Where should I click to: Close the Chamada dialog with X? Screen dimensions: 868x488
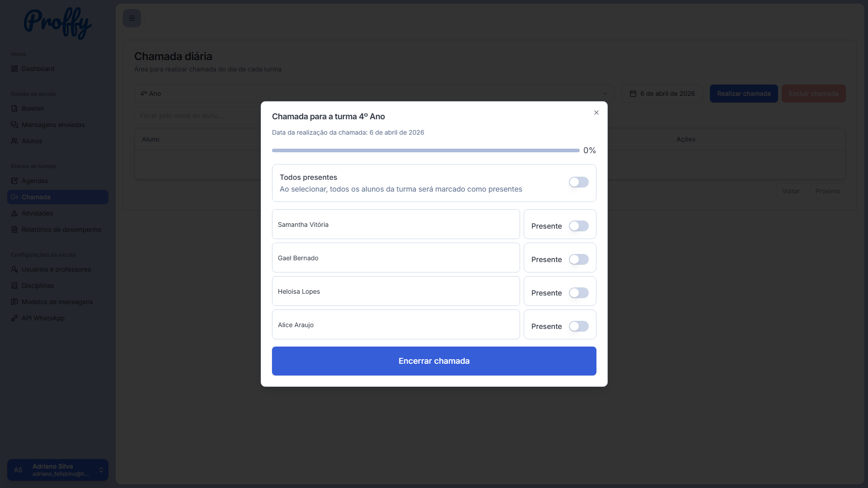click(596, 113)
